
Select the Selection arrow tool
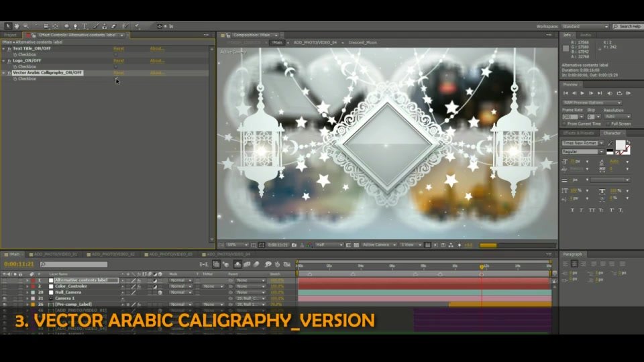(x=8, y=26)
